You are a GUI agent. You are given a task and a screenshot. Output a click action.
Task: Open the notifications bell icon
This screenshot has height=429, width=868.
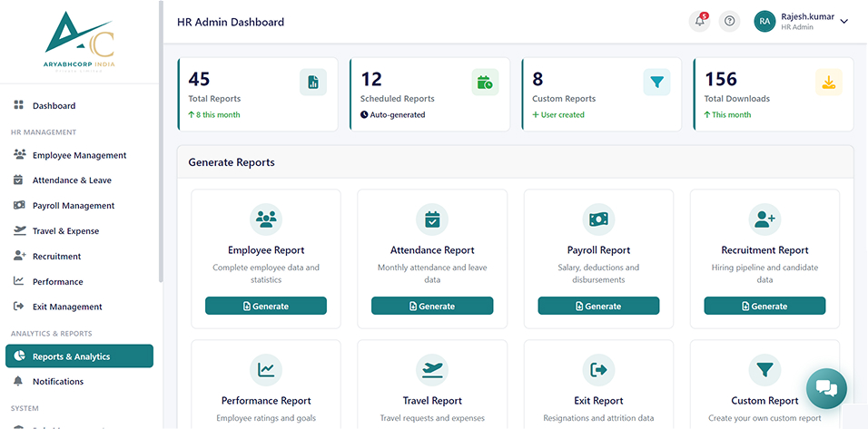tap(700, 22)
